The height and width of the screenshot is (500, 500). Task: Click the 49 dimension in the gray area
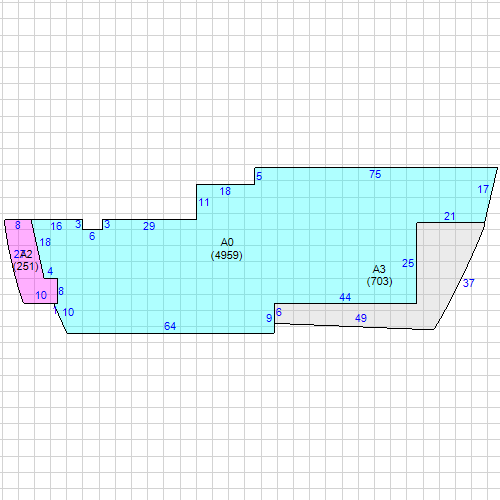361,318
